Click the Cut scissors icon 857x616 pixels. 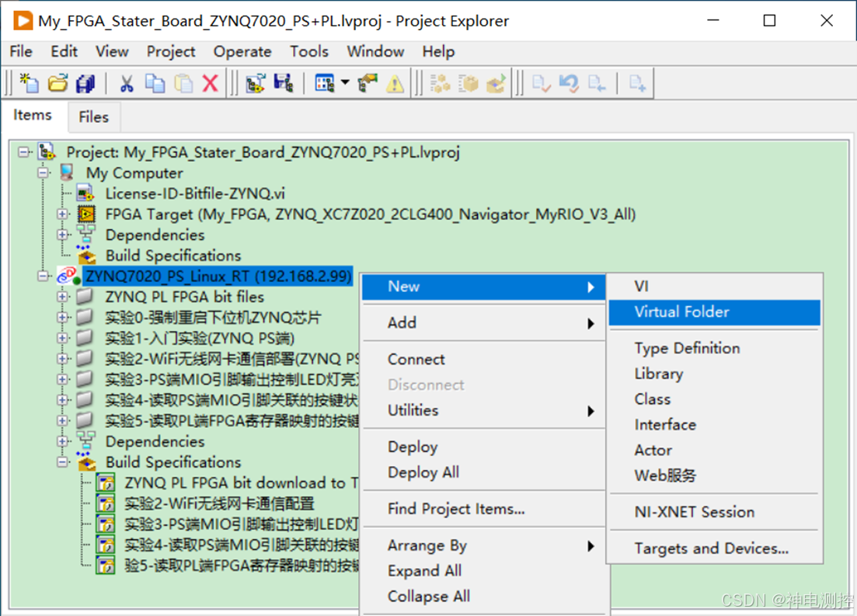(126, 83)
